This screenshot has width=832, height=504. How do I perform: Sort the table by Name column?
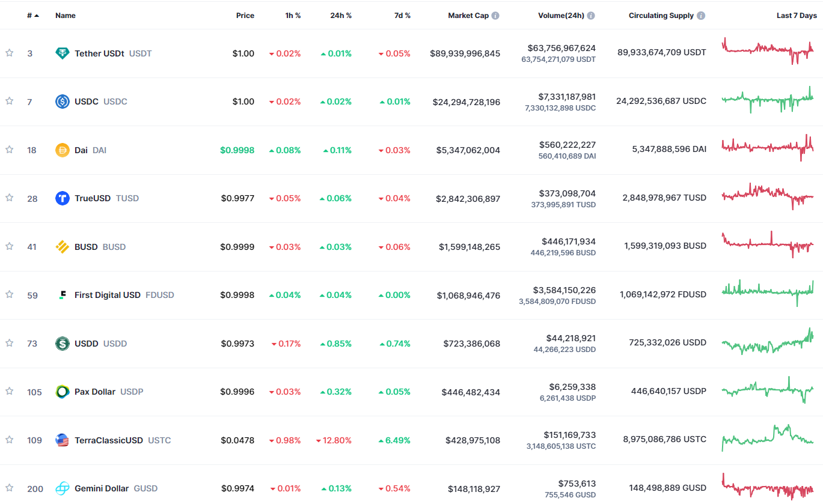66,16
